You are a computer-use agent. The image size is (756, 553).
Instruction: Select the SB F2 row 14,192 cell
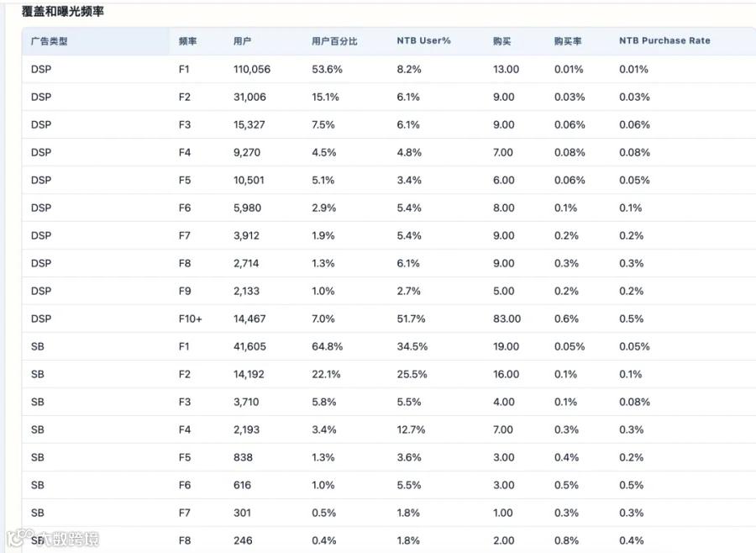coord(249,374)
